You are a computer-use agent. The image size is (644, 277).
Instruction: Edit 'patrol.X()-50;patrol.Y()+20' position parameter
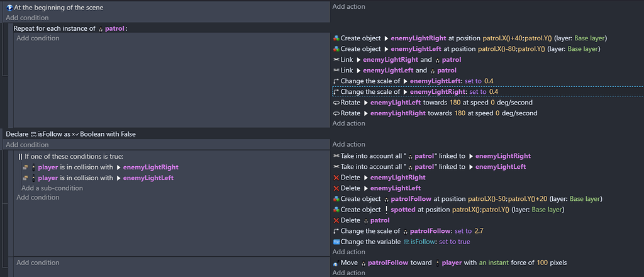[x=508, y=199]
